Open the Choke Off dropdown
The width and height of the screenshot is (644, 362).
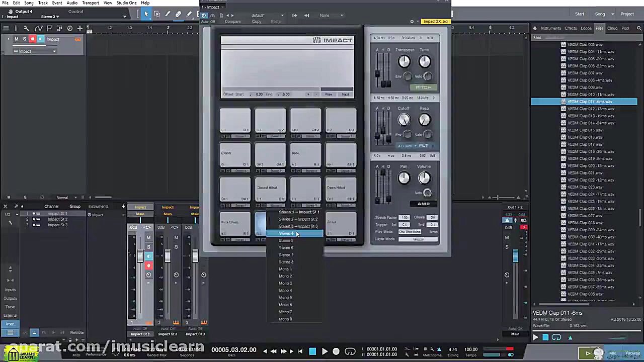click(433, 217)
